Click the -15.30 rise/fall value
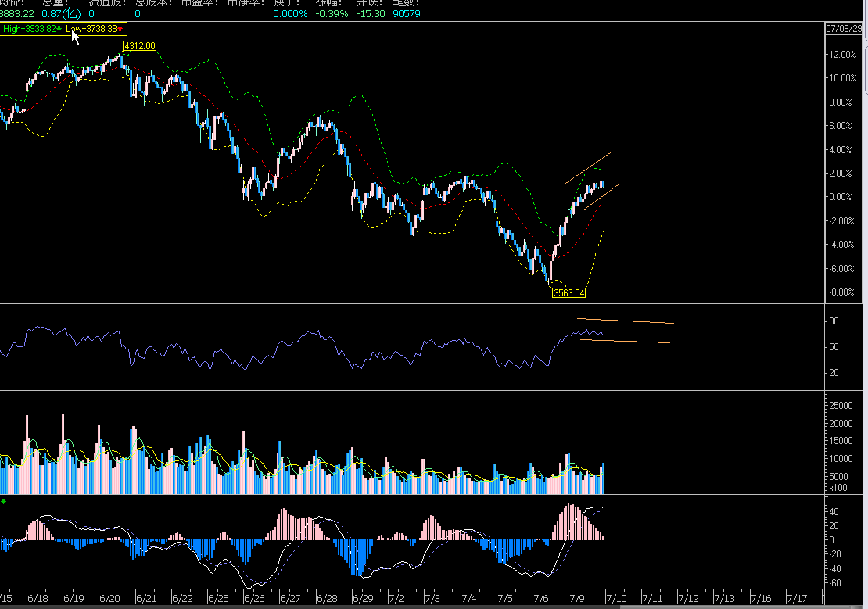The height and width of the screenshot is (609, 868). (371, 14)
